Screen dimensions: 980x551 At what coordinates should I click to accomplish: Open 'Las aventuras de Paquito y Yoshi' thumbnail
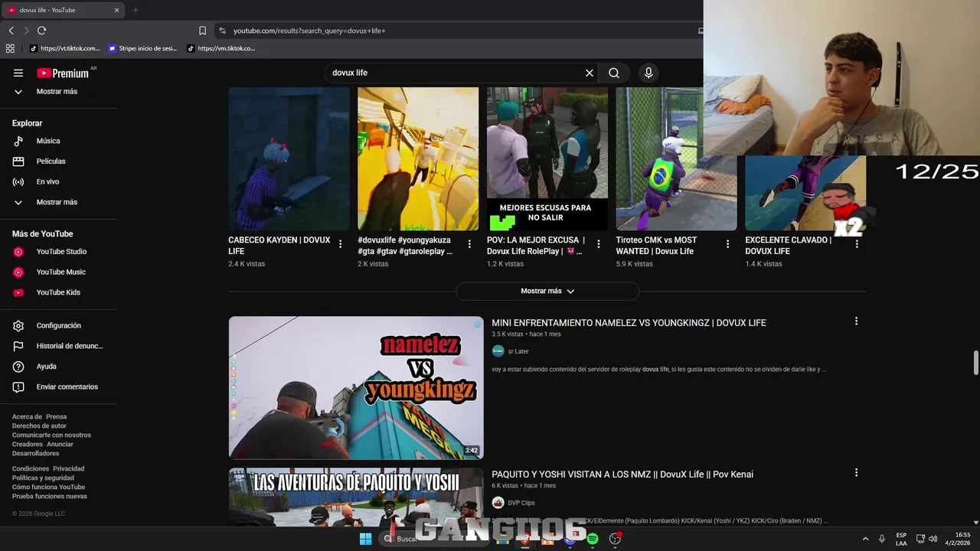pyautogui.click(x=356, y=497)
